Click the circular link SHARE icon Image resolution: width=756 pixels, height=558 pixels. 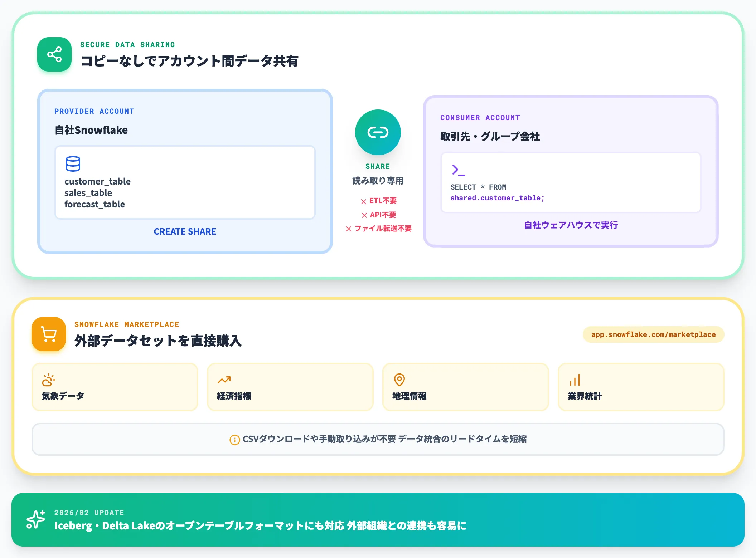coord(378,132)
